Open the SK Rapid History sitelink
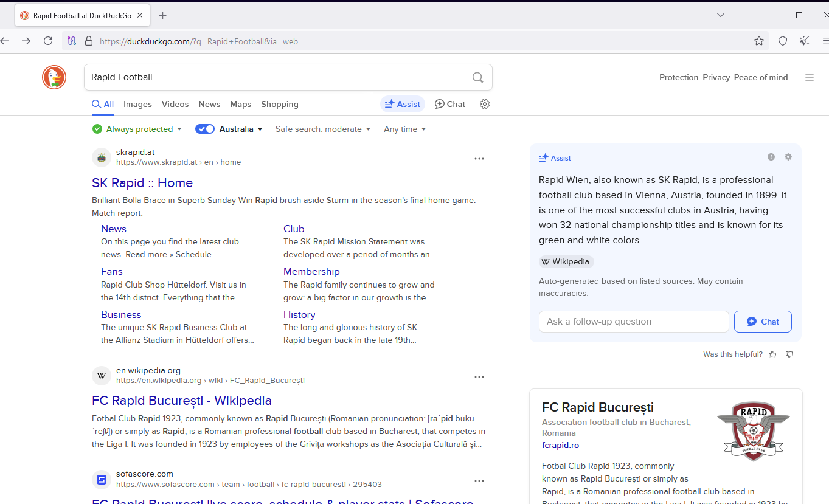829x504 pixels. tap(299, 314)
